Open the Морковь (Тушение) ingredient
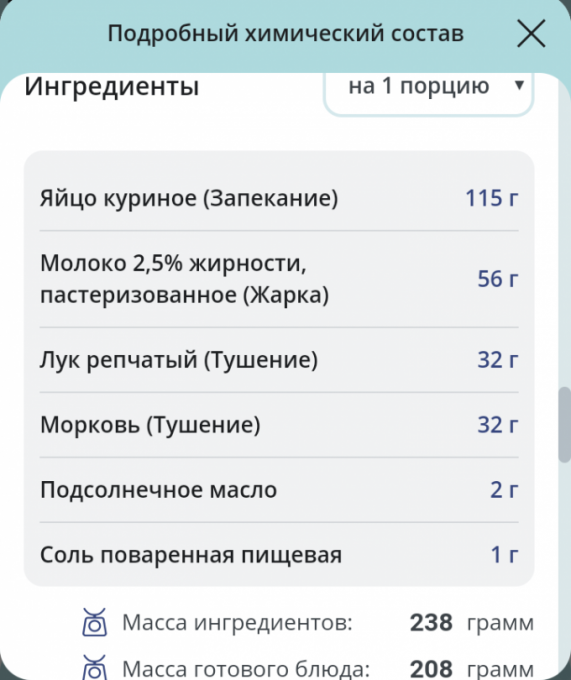Screen dimensions: 571x680 (x=279, y=425)
